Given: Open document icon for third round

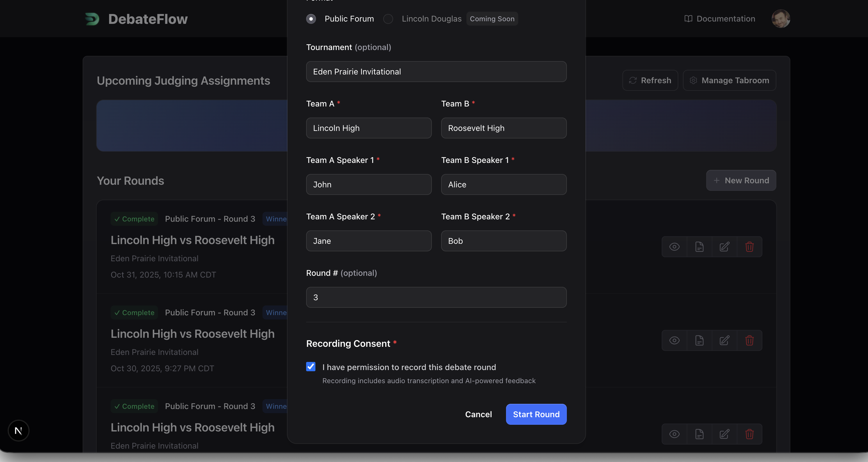Looking at the screenshot, I should [699, 434].
